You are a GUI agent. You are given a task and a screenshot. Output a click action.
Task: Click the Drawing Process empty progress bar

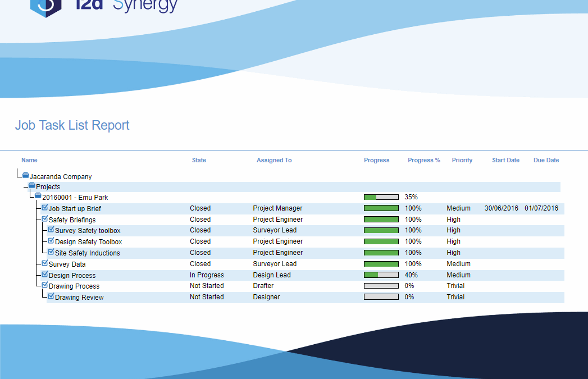(381, 286)
